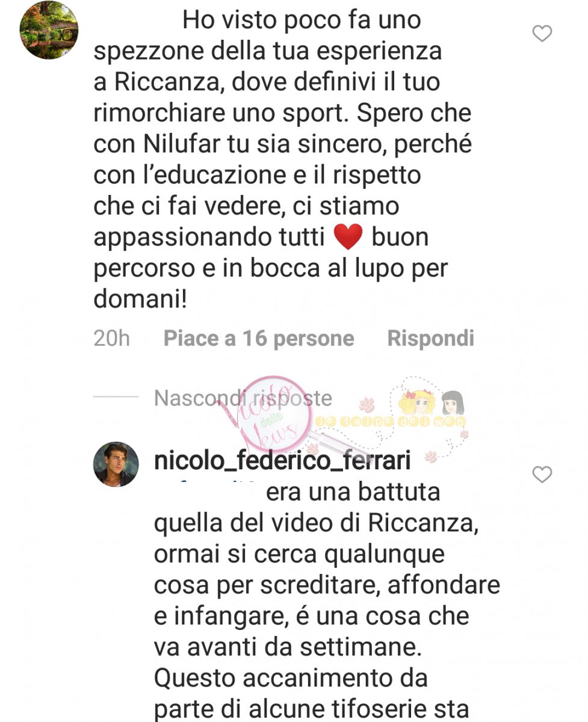Reply using the Rispondi button
The width and height of the screenshot is (588, 722).
click(430, 339)
